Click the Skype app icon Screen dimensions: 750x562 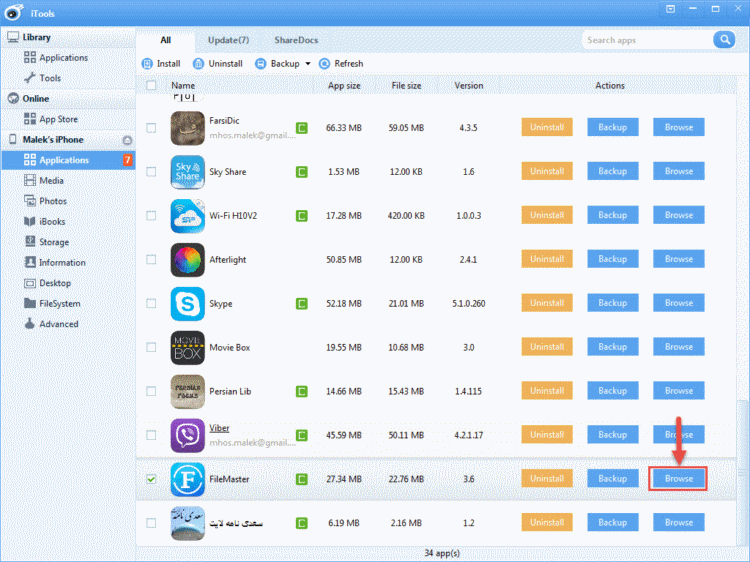click(188, 304)
